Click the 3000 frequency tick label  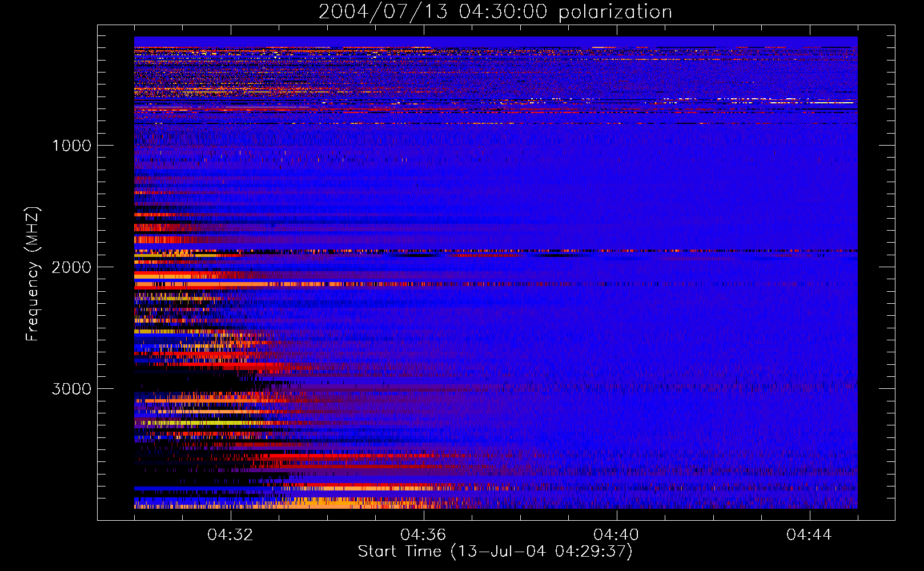click(71, 389)
